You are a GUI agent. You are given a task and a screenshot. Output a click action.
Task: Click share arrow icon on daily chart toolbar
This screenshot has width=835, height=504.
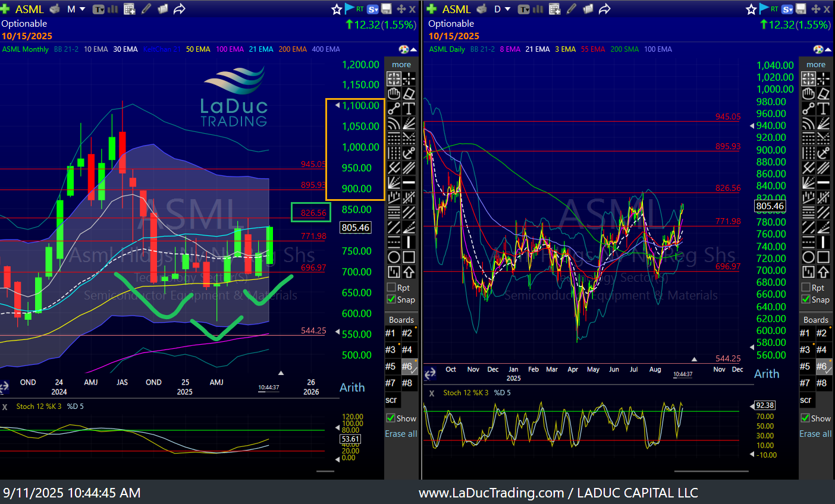(604, 9)
